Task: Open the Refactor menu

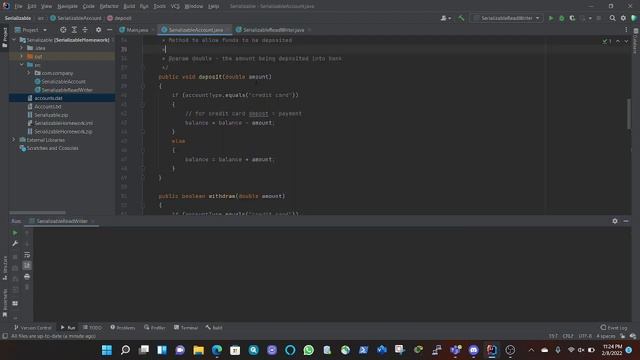Action: point(109,6)
